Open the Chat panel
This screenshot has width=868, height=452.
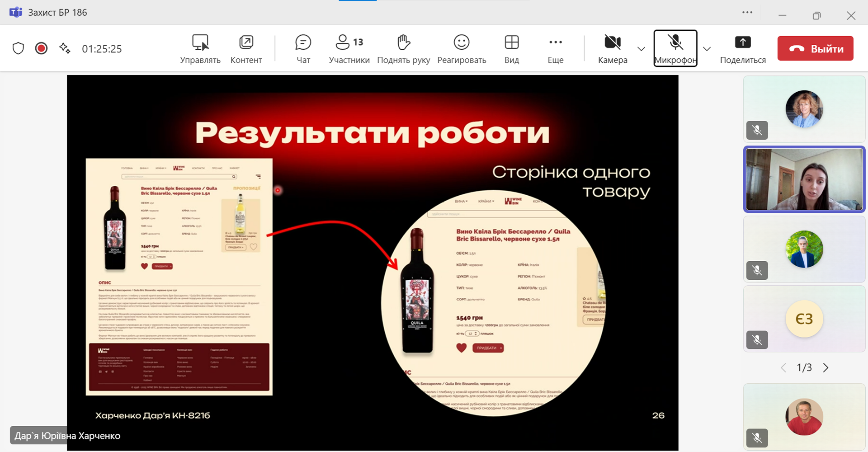tap(303, 48)
